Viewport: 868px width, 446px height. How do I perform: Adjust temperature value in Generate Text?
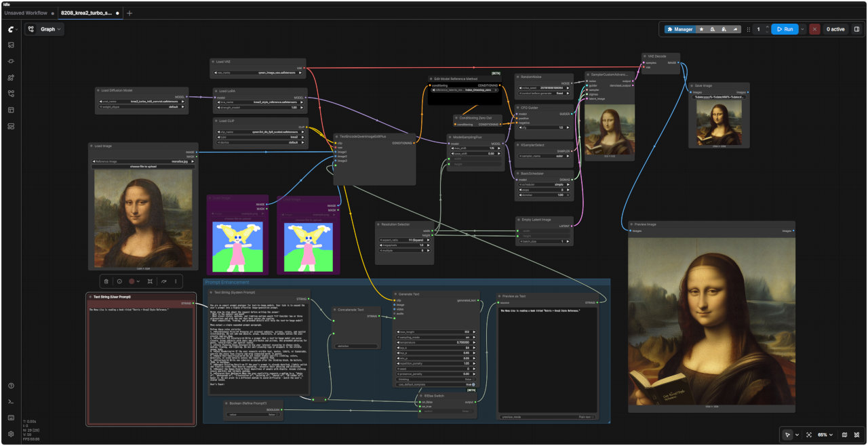435,342
